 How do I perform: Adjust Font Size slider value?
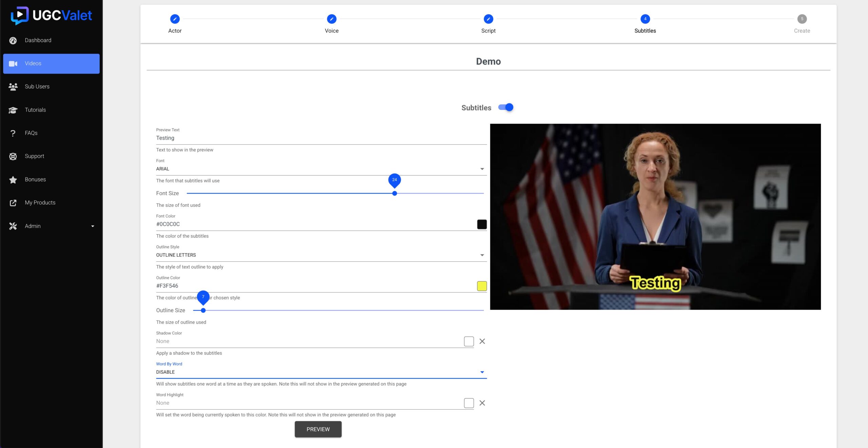click(394, 193)
